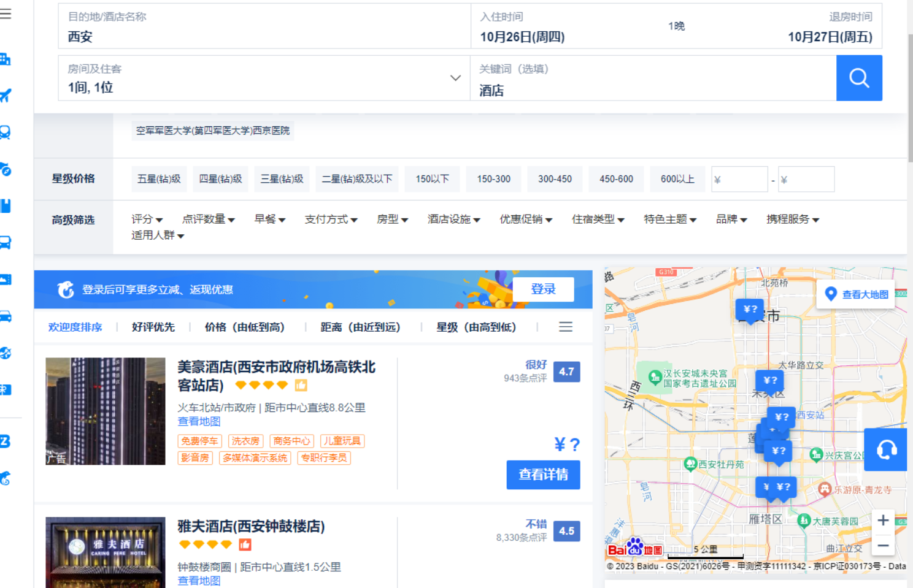
Task: Sort by 价格 (由低到高)
Action: tap(245, 327)
